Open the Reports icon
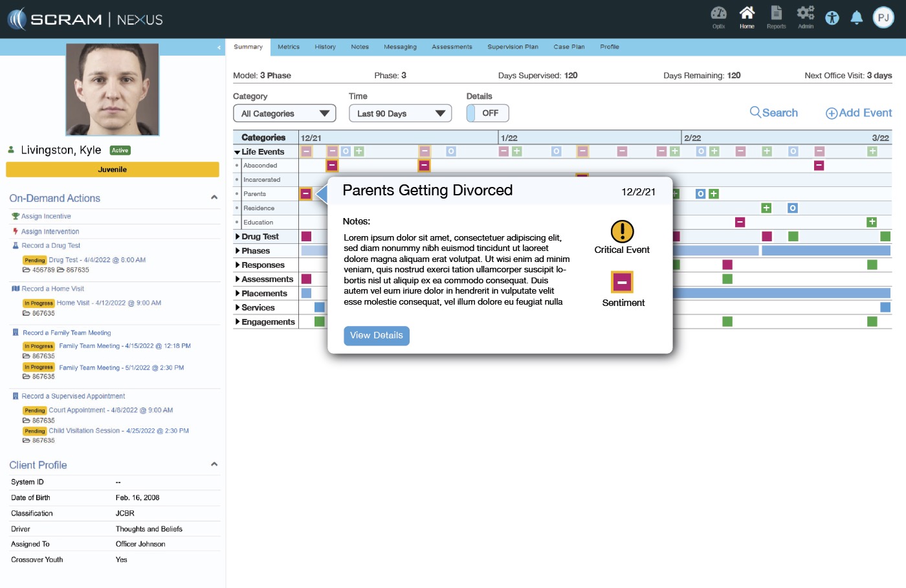This screenshot has height=588, width=906. click(x=776, y=14)
